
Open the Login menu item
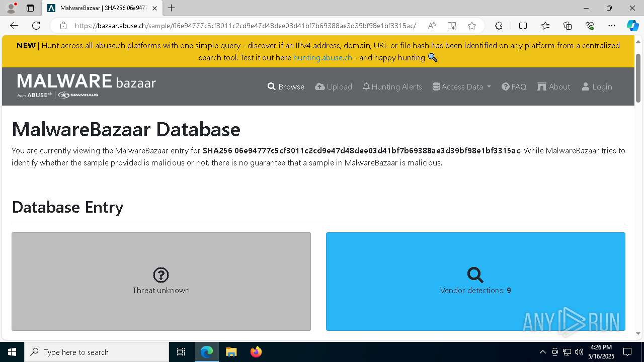(x=597, y=86)
